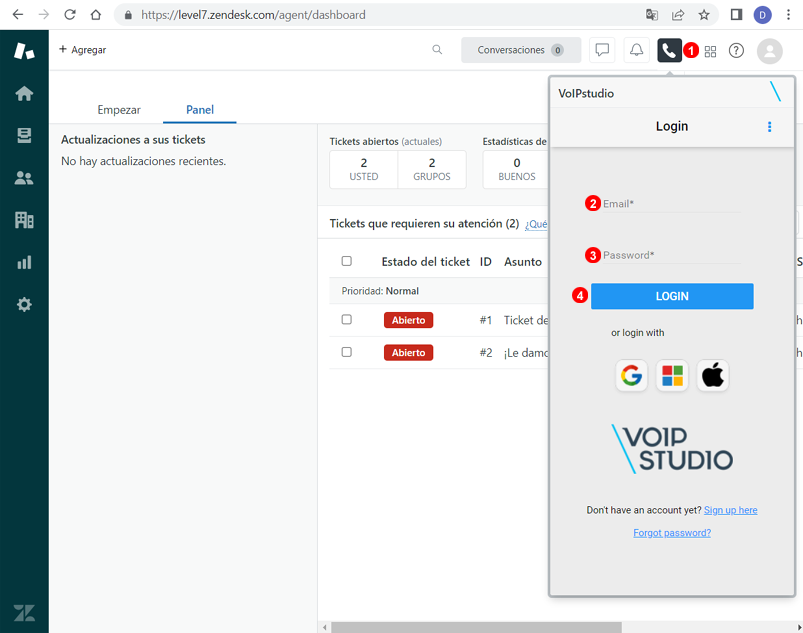Click the Zendesk Z logo at sidebar bottom
The width and height of the screenshot is (803, 633).
pos(24,613)
